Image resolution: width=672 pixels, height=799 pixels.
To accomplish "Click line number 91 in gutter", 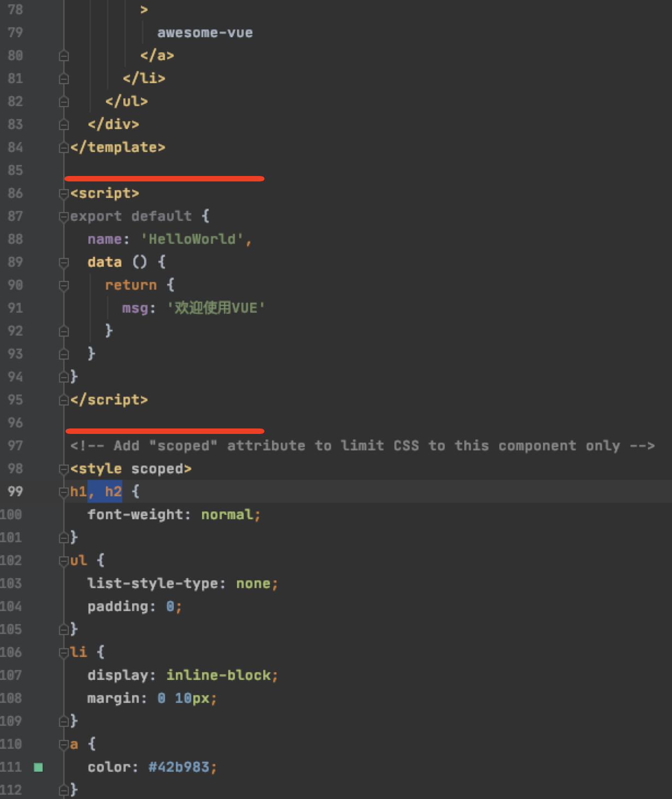I will [15, 308].
